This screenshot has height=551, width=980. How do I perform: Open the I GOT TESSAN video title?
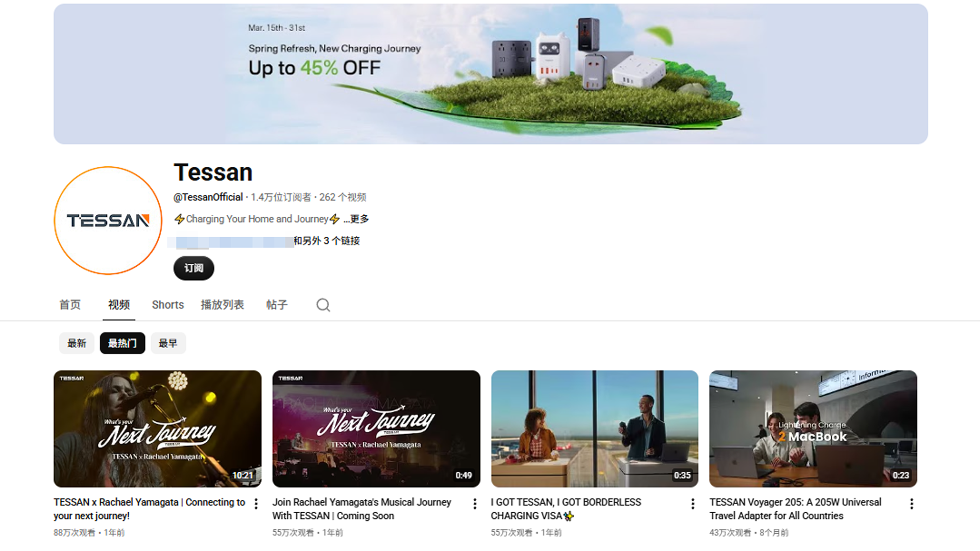(566, 503)
